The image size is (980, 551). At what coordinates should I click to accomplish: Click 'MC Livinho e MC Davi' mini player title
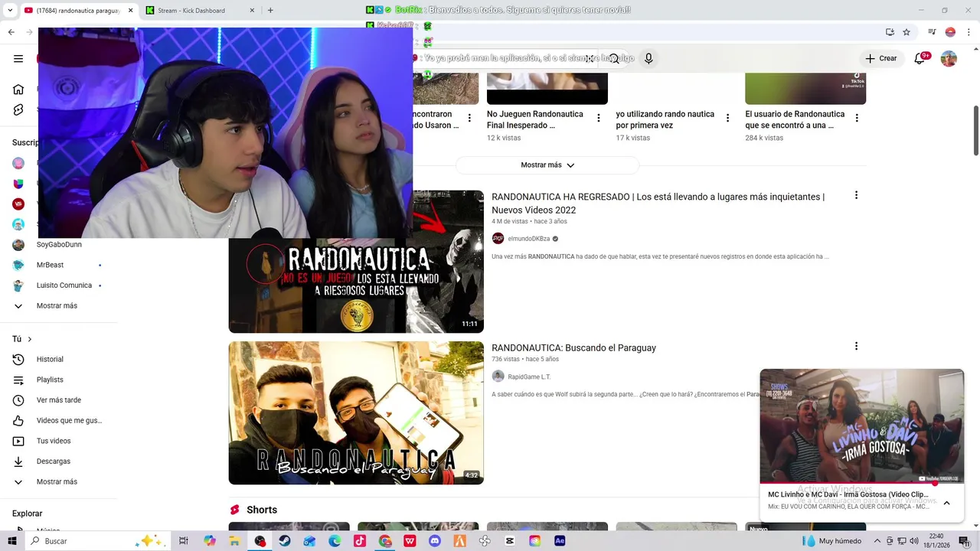(x=848, y=494)
